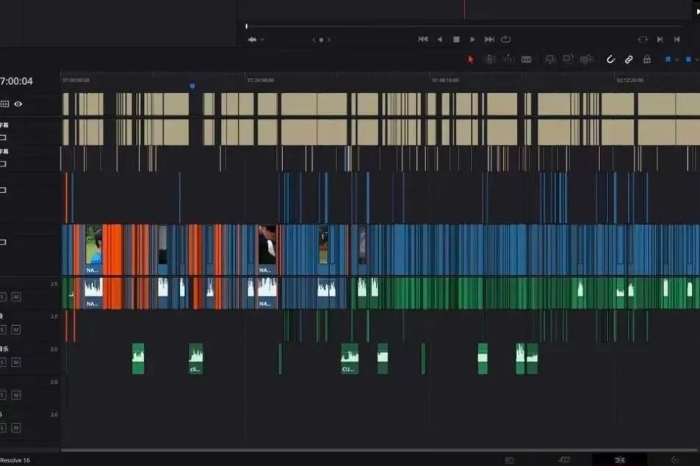Pick the Blade Edit Mode tool
The image size is (700, 466).
pos(526,59)
